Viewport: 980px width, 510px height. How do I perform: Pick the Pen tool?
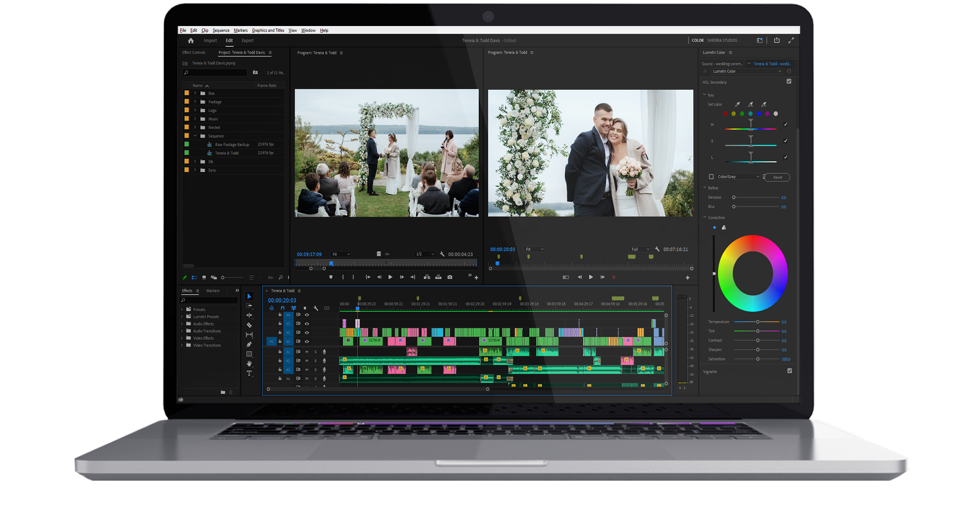(249, 344)
